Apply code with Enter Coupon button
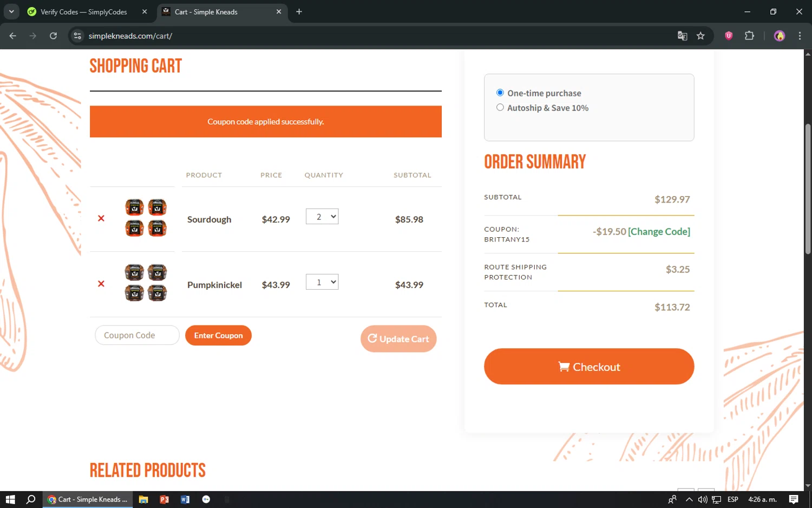812x508 pixels. tap(218, 335)
